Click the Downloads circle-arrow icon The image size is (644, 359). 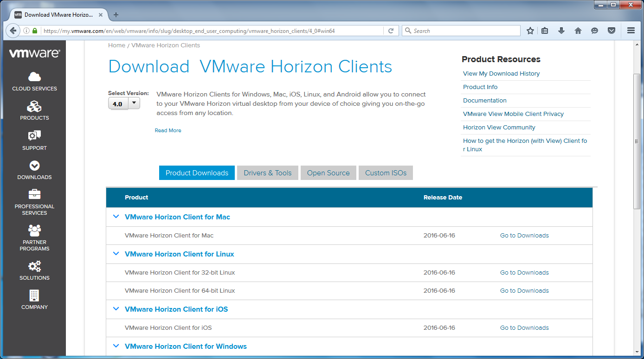pos(34,166)
